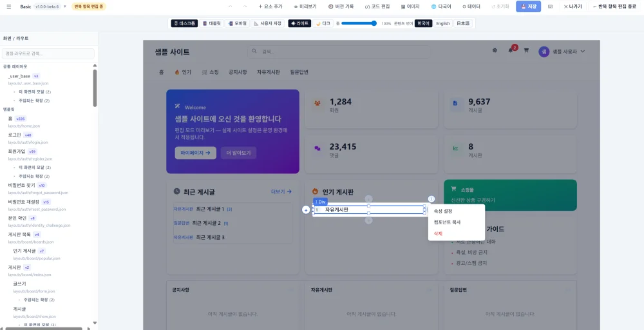Image resolution: width=644 pixels, height=330 pixels.
Task: Click the 쇼핑 nav tab
Action: [x=211, y=72]
